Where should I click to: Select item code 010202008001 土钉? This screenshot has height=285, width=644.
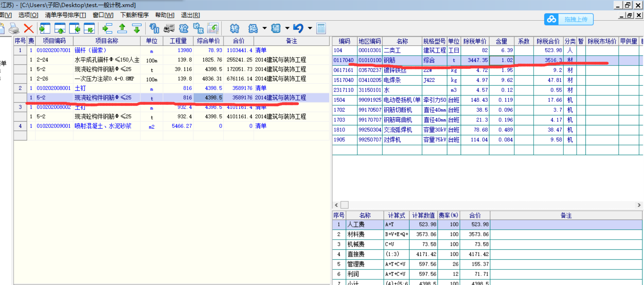click(54, 88)
